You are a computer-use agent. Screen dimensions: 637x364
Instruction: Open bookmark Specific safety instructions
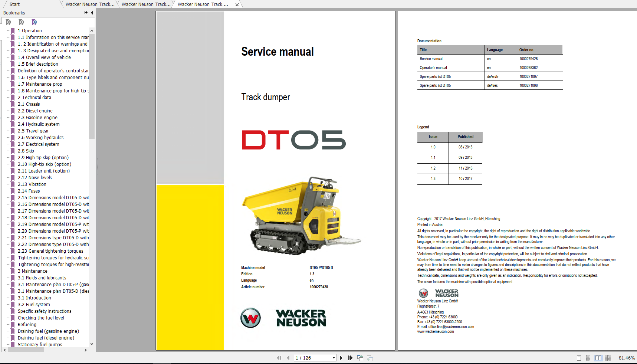(45, 311)
